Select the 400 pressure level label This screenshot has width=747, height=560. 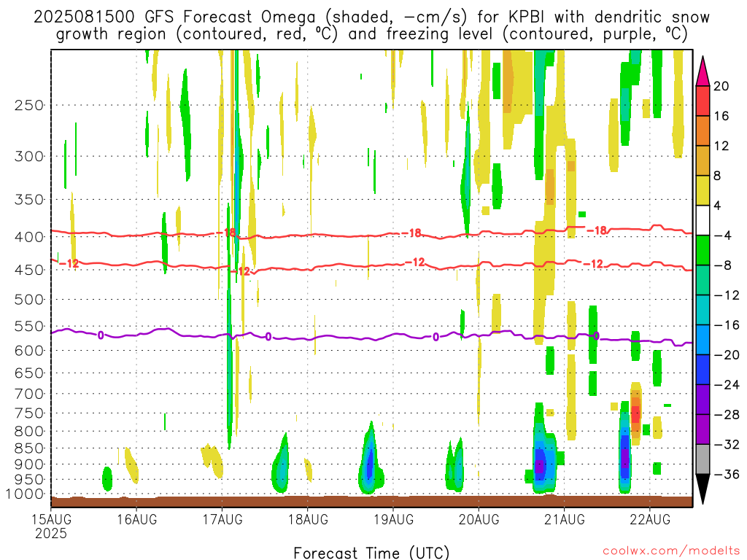click(x=29, y=237)
